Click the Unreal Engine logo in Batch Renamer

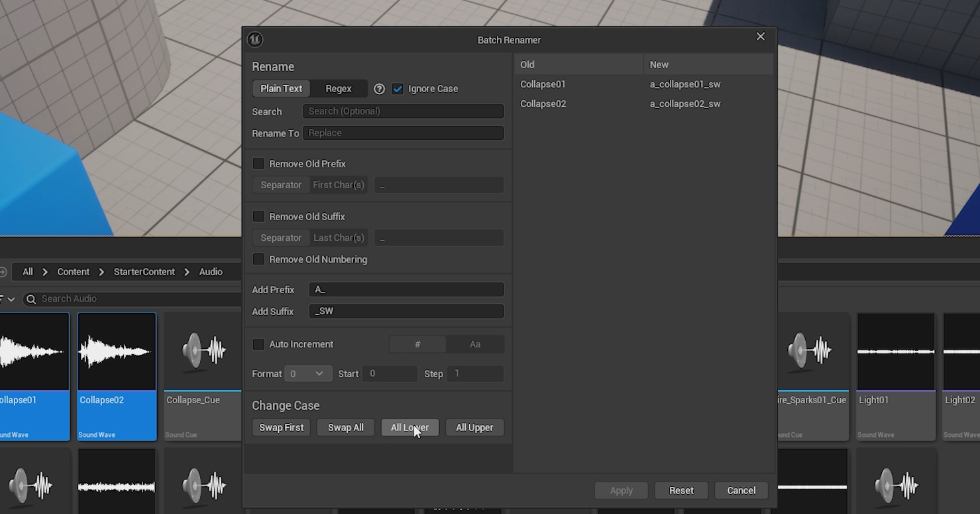[255, 40]
